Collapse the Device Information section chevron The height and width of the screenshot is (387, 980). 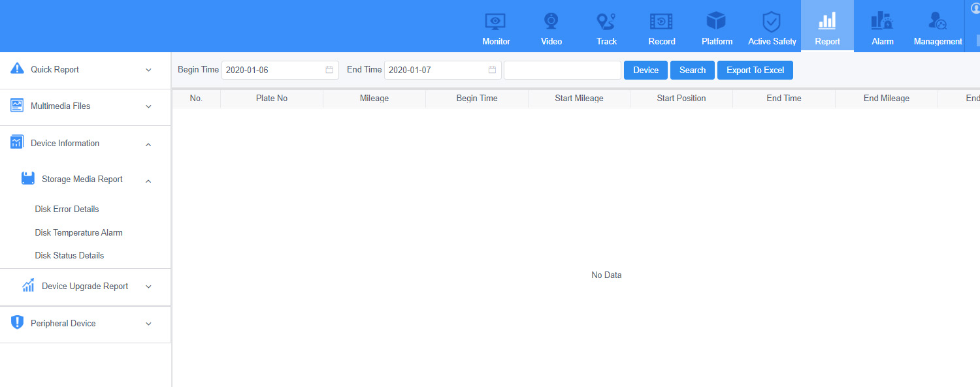click(x=148, y=144)
